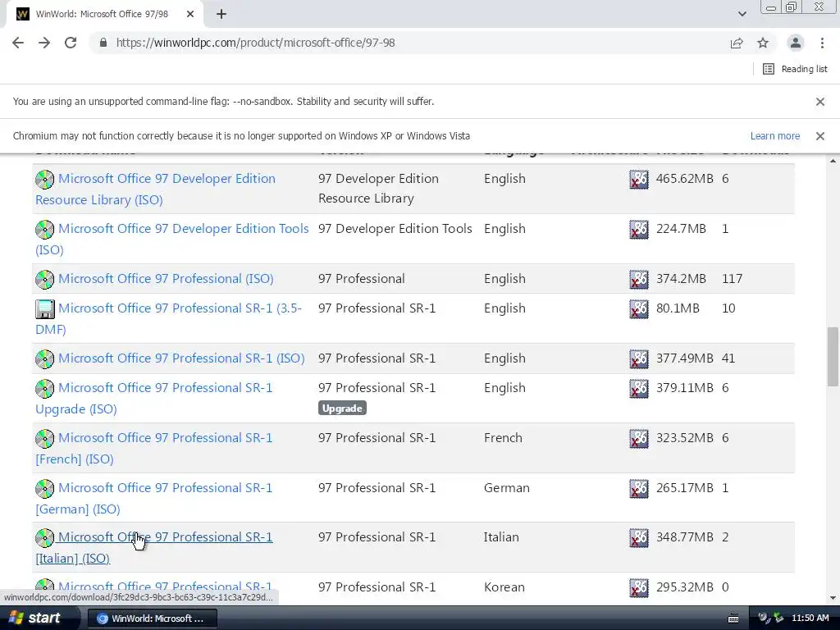The width and height of the screenshot is (840, 630).
Task: Dismiss the no-sandbox warning bar
Action: point(819,102)
